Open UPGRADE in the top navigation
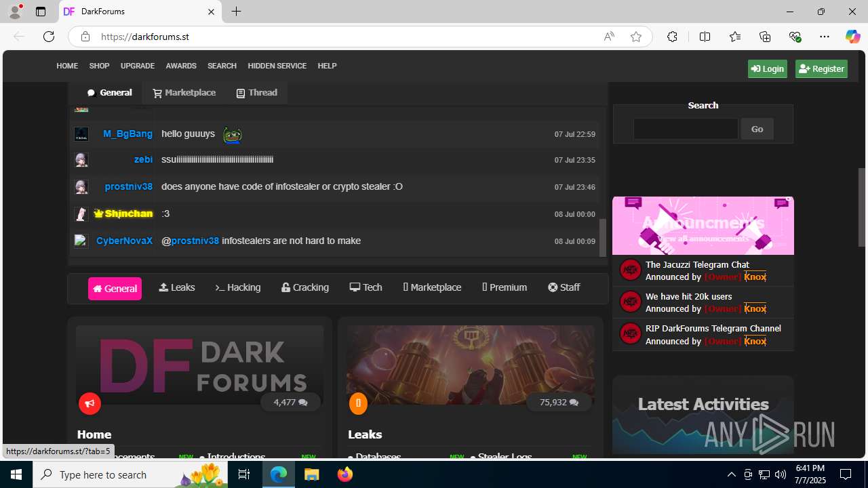This screenshot has width=868, height=488. 138,66
